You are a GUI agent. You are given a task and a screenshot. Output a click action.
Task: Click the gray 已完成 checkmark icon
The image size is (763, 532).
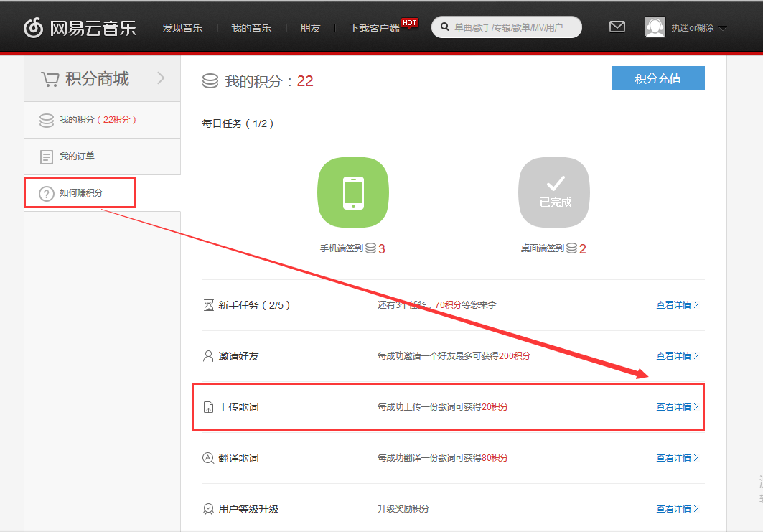click(553, 192)
